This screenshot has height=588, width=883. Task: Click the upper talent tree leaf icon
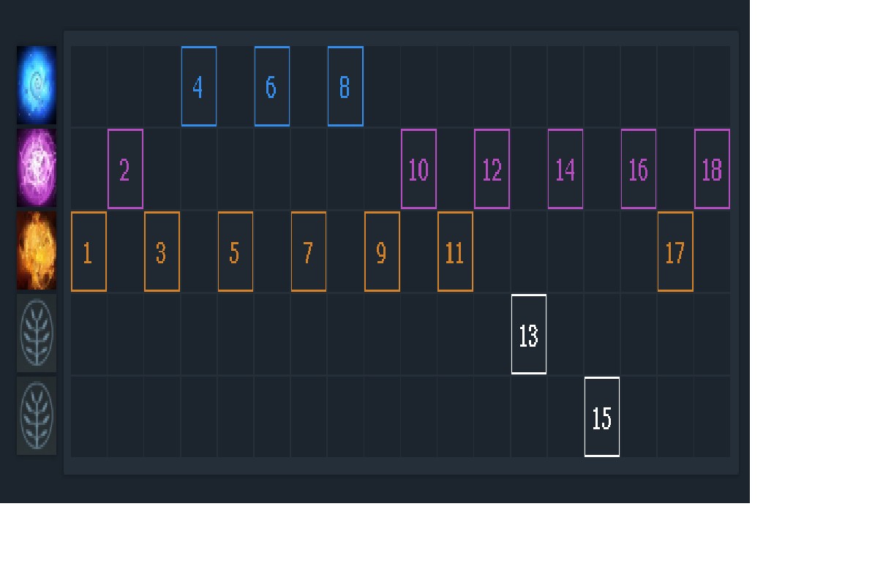[x=37, y=333]
